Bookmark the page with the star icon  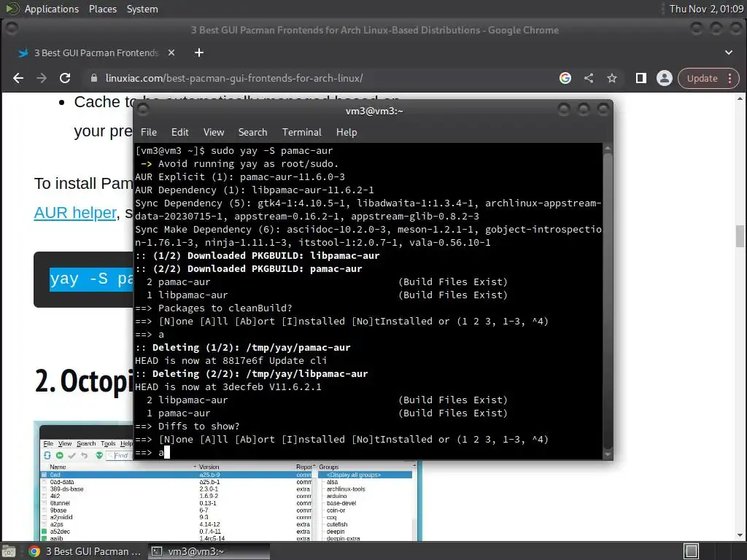[x=612, y=78]
